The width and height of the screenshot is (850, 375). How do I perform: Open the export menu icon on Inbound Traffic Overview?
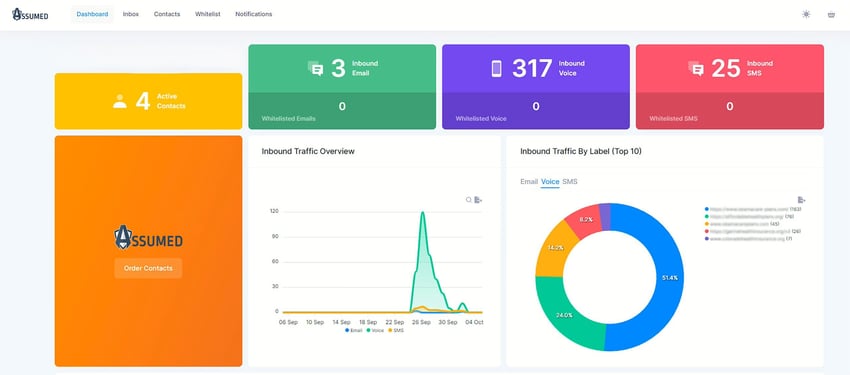click(478, 200)
